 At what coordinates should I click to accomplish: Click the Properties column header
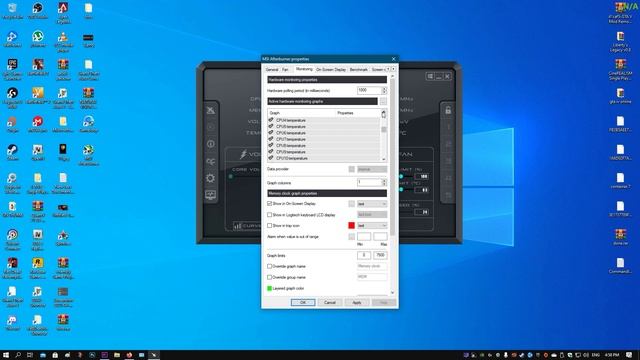pos(345,113)
